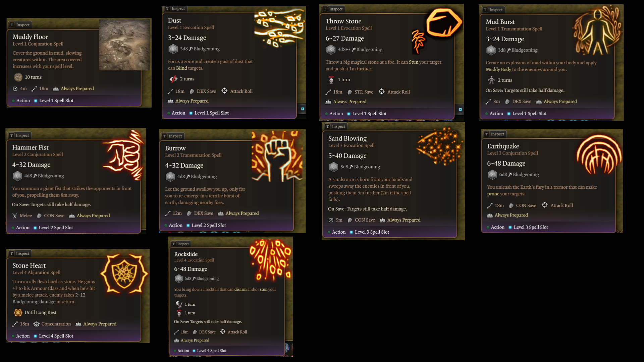The image size is (644, 362).
Task: Click the Dust spell swirling icon
Action: tap(279, 27)
